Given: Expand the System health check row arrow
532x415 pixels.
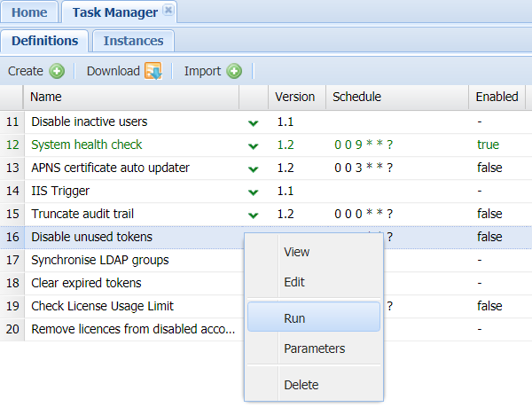Looking at the screenshot, I should click(x=254, y=145).
